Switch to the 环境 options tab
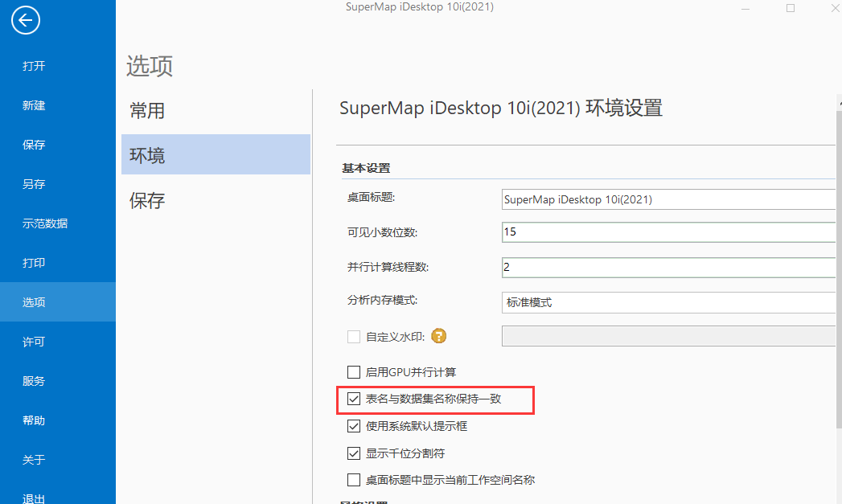This screenshot has width=842, height=504. (x=216, y=154)
